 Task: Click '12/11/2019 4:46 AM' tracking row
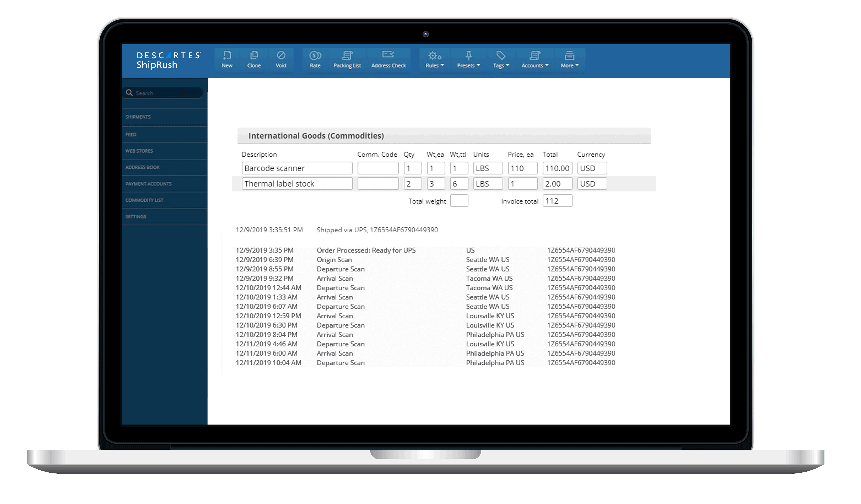coord(425,344)
